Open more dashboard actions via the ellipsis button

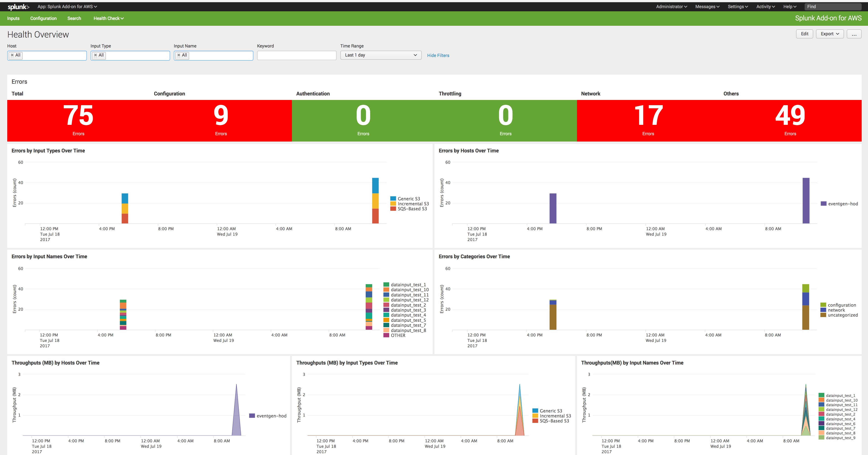click(854, 34)
